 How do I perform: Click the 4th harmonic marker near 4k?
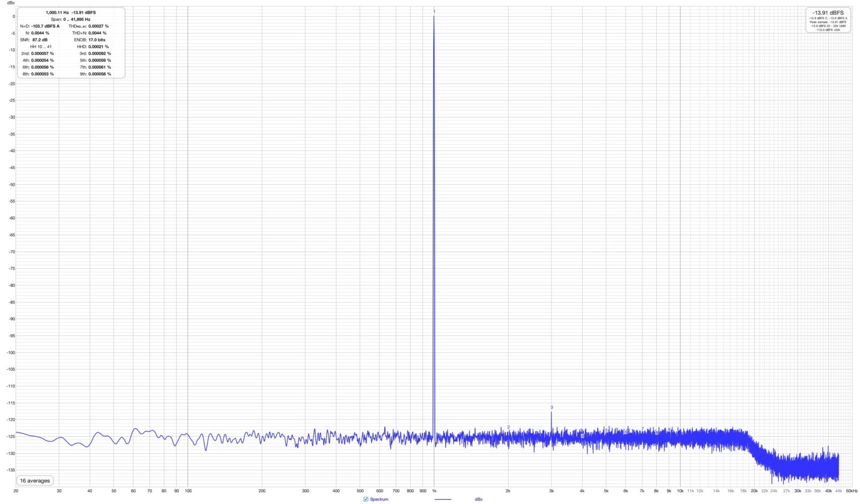click(x=582, y=436)
